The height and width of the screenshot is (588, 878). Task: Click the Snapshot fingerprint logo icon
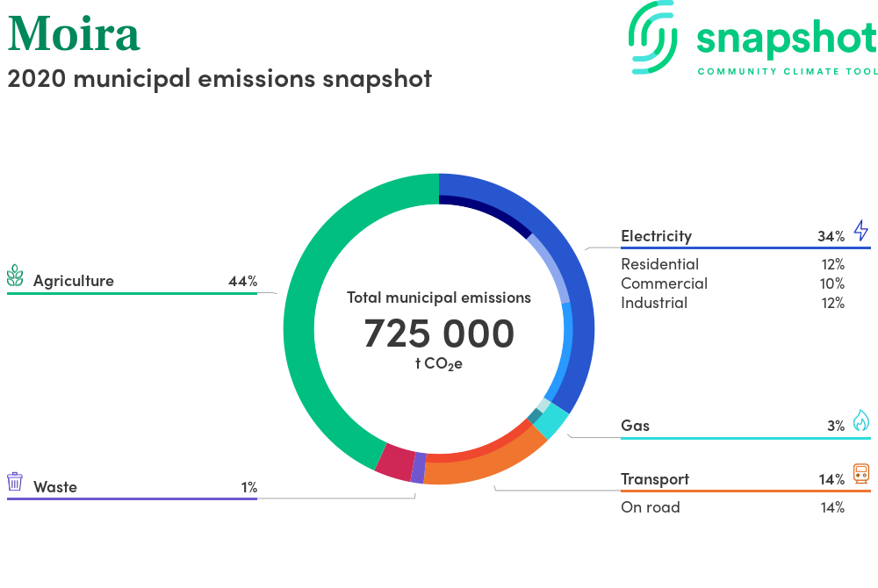pyautogui.click(x=652, y=37)
